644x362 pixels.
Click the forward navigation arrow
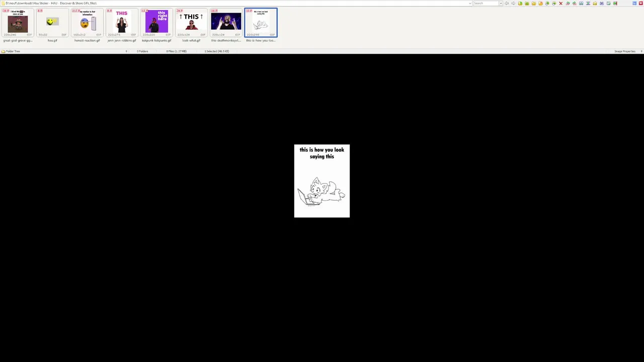point(513,4)
